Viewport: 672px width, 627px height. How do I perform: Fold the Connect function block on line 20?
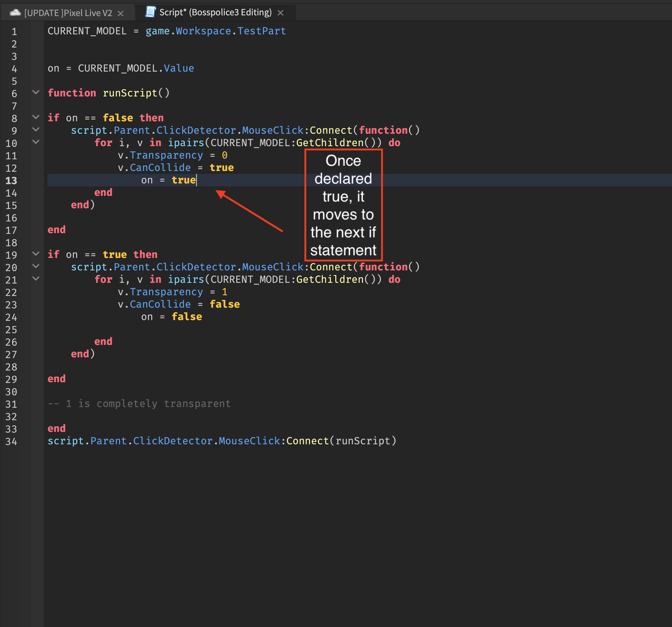tap(36, 266)
